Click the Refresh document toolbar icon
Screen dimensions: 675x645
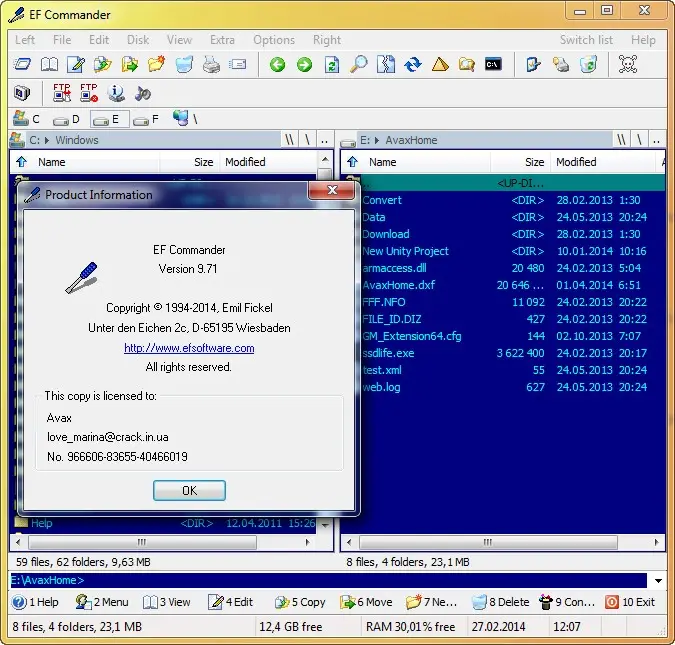coord(331,65)
